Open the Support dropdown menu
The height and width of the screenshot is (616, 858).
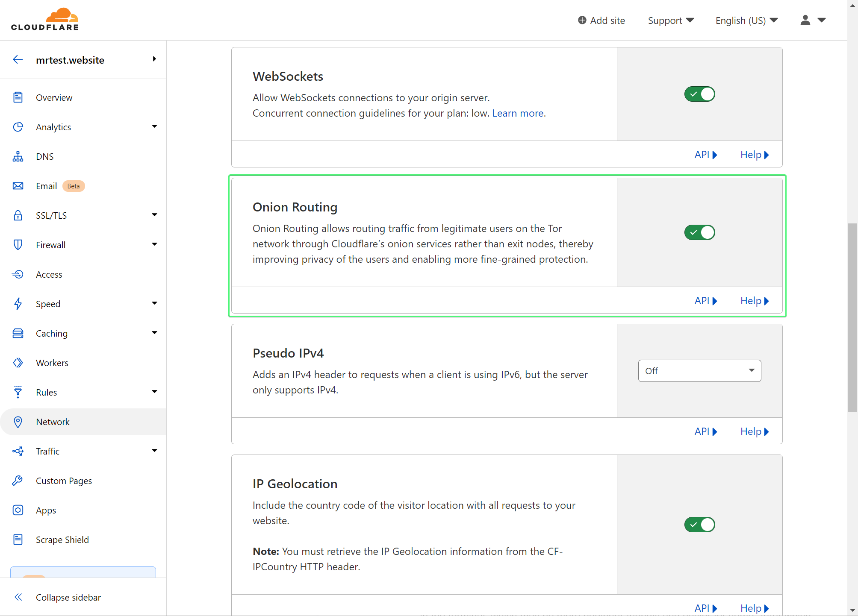tap(671, 21)
